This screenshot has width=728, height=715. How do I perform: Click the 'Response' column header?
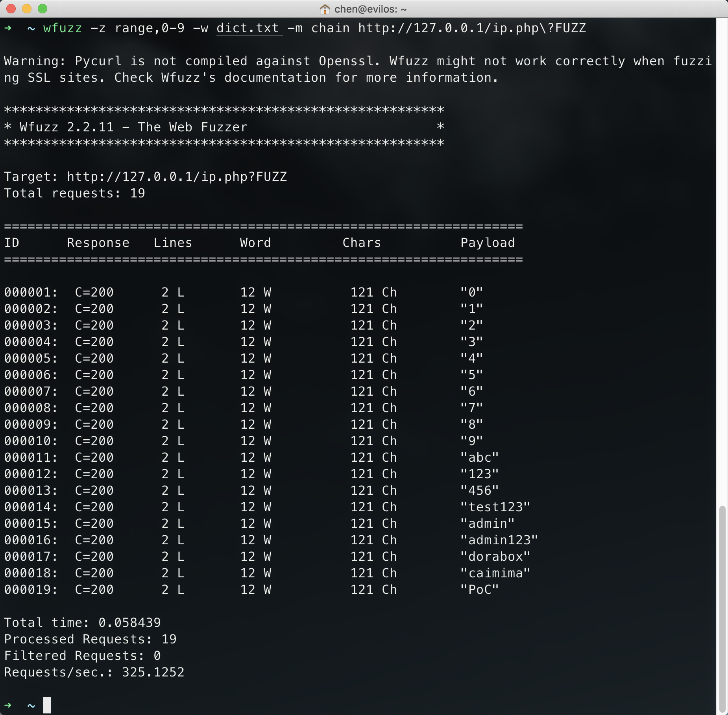[x=98, y=243]
